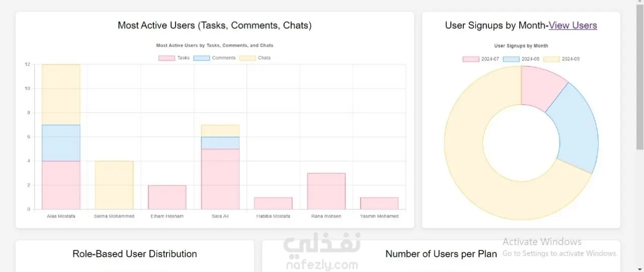Image resolution: width=644 pixels, height=272 pixels.
Task: Click the 2024-07 legend color swatch
Action: pyautogui.click(x=470, y=59)
